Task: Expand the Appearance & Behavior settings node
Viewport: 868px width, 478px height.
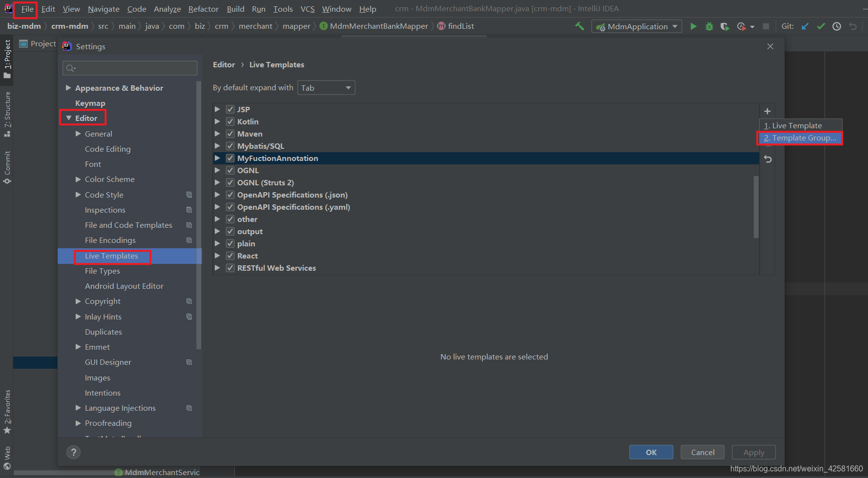Action: coord(68,88)
